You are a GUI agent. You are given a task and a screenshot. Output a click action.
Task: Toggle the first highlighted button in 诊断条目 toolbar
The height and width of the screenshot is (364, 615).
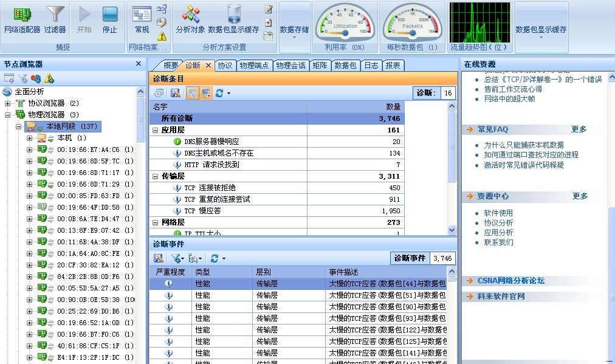coord(193,93)
